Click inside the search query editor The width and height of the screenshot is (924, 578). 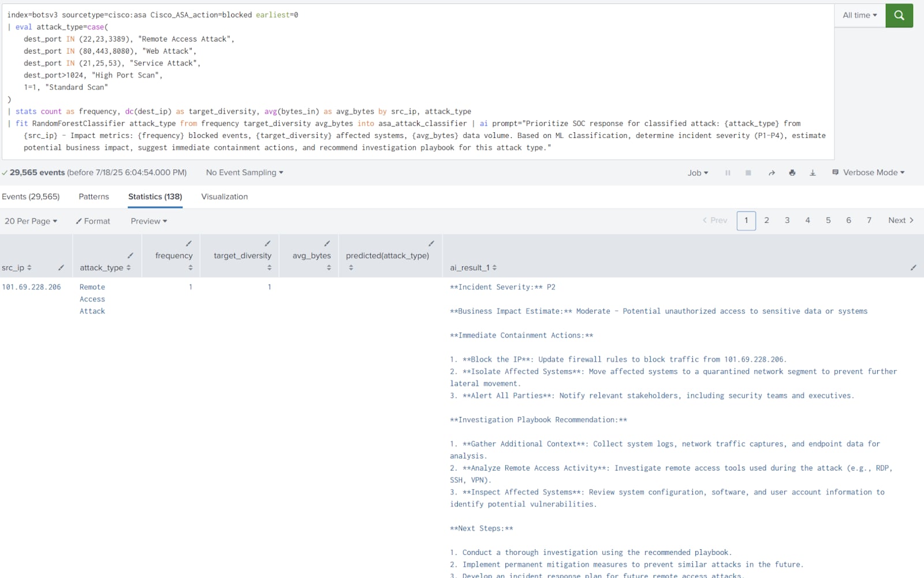point(418,81)
